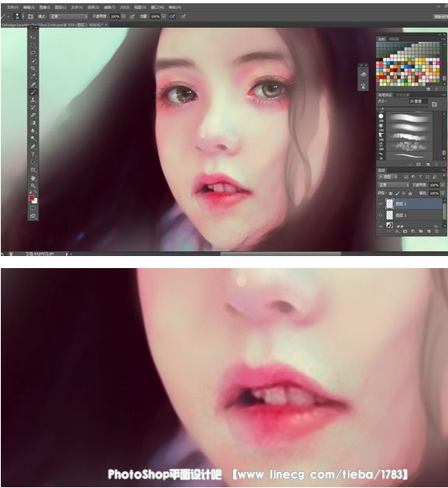The width and height of the screenshot is (448, 488).
Task: Open the 文件(F) menu
Action: (x=13, y=7)
